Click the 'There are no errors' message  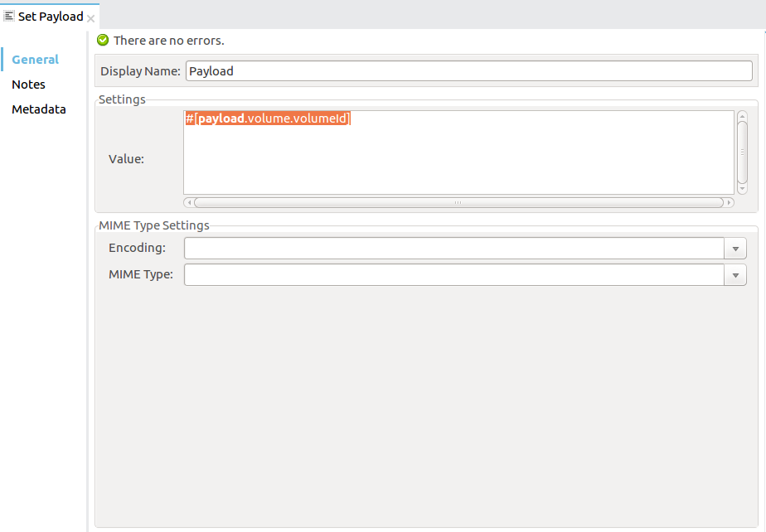(168, 40)
